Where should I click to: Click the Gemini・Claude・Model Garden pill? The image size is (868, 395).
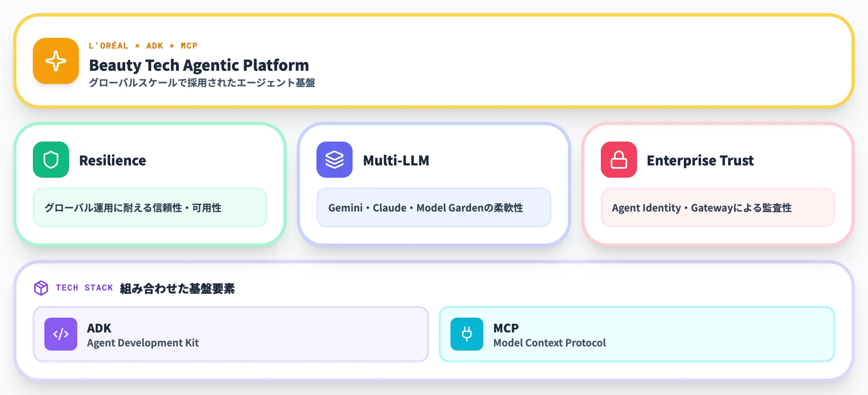(x=434, y=208)
